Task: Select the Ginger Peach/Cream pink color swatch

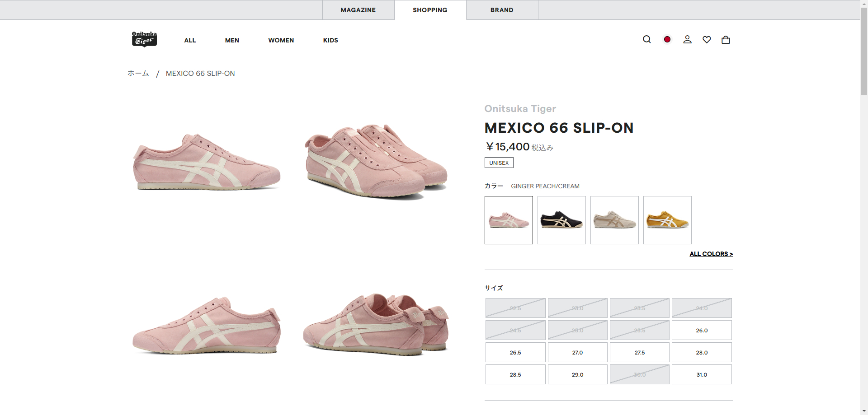Action: pyautogui.click(x=509, y=220)
